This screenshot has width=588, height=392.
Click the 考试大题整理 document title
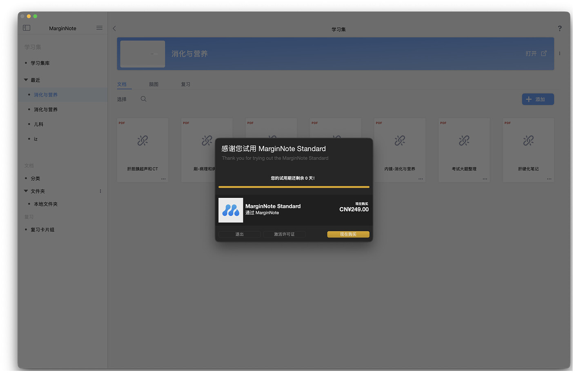pyautogui.click(x=464, y=169)
